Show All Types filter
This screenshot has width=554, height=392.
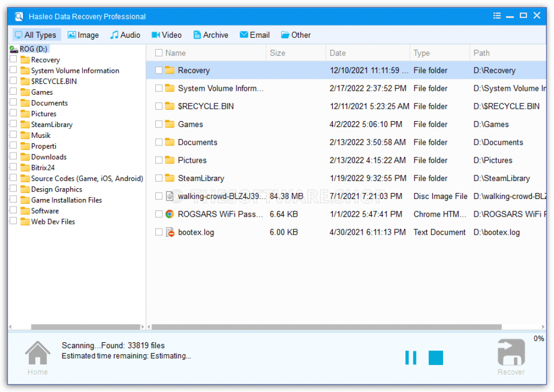(36, 35)
